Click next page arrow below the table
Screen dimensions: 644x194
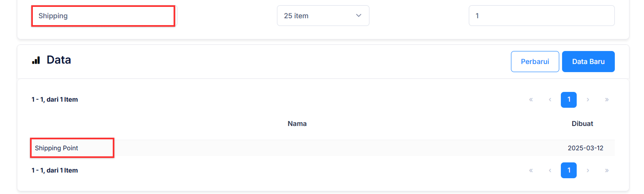tap(588, 171)
